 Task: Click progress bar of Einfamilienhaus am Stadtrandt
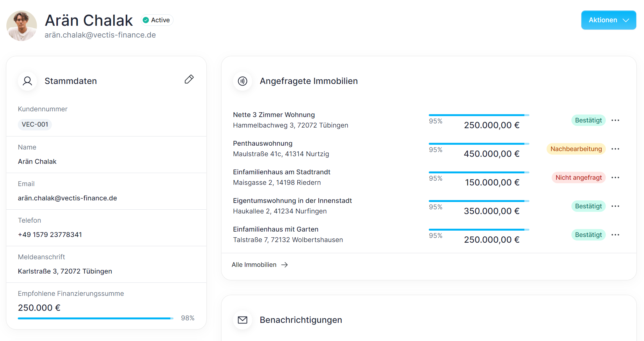[479, 172]
